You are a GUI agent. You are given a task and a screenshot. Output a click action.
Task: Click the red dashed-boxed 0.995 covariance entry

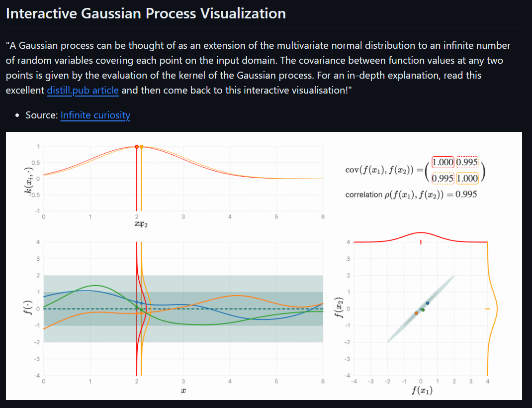pos(467,162)
